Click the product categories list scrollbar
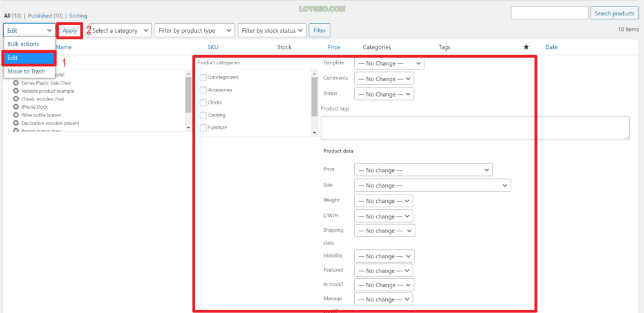644x313 pixels. [x=315, y=97]
